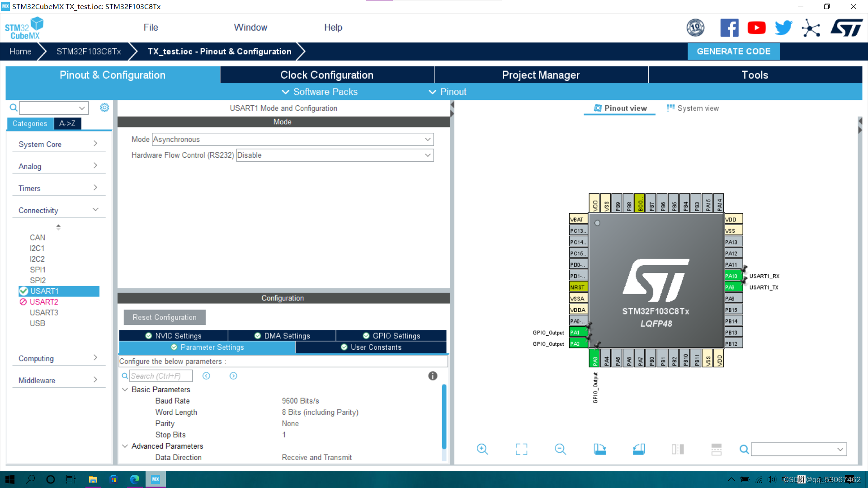Viewport: 868px width, 488px height.
Task: Click the zoom in icon below pinout
Action: click(482, 449)
